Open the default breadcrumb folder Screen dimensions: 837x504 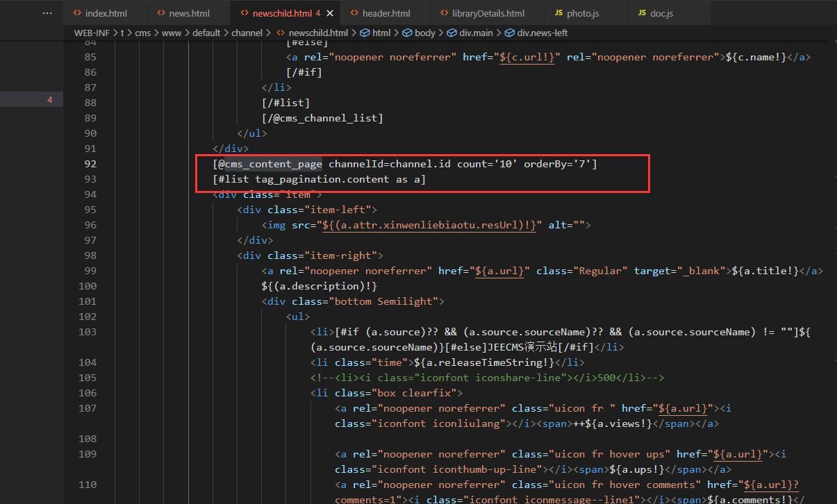206,33
